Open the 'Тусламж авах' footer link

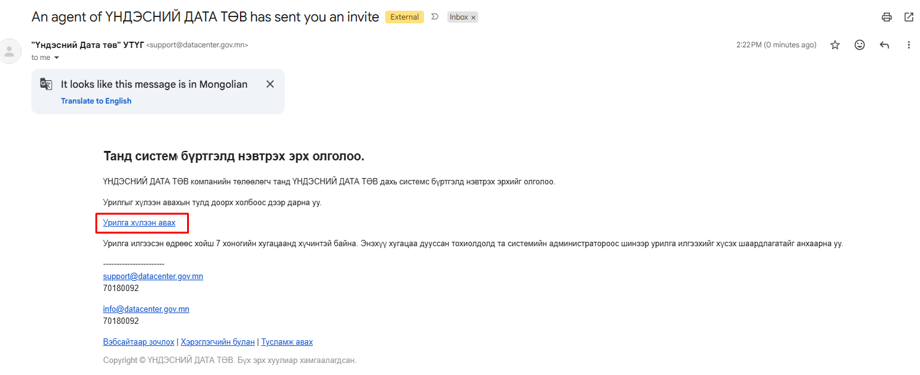click(x=287, y=342)
